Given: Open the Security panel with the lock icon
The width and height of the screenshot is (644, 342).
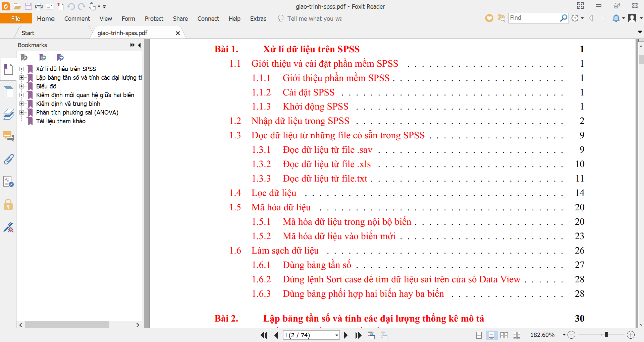Looking at the screenshot, I should point(8,204).
